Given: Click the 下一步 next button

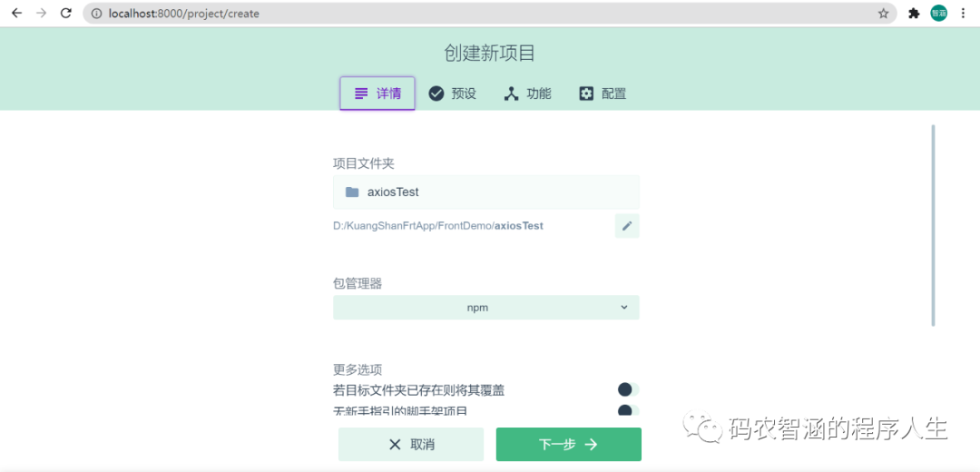Looking at the screenshot, I should tap(569, 445).
